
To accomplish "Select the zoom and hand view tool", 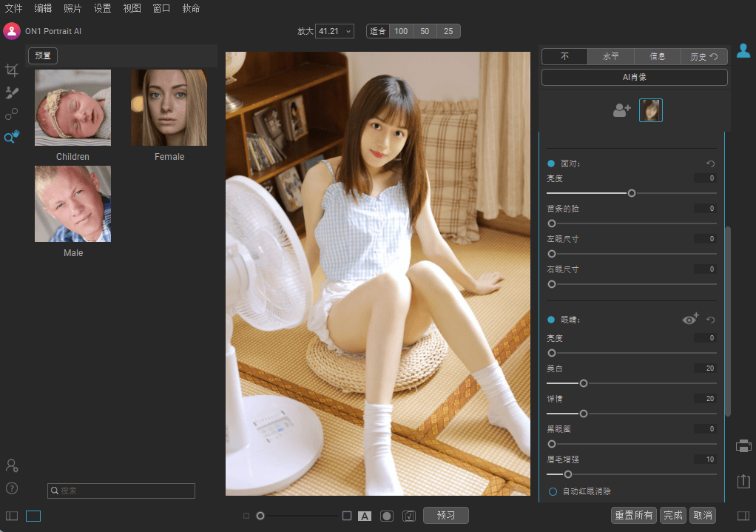I will (x=12, y=136).
